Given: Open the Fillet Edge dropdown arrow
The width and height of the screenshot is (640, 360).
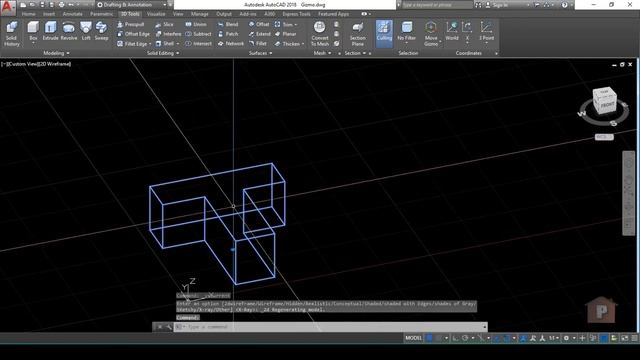Looking at the screenshot, I should coord(150,44).
